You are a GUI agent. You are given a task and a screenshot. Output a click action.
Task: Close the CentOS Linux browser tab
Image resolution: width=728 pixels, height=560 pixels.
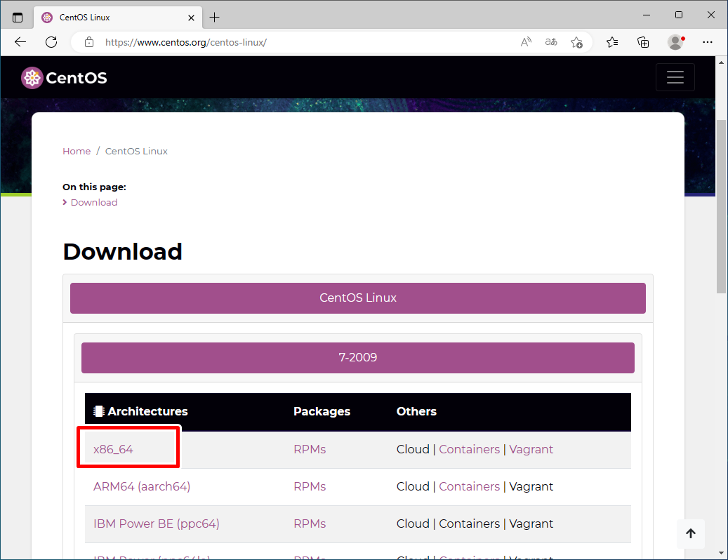pyautogui.click(x=191, y=18)
